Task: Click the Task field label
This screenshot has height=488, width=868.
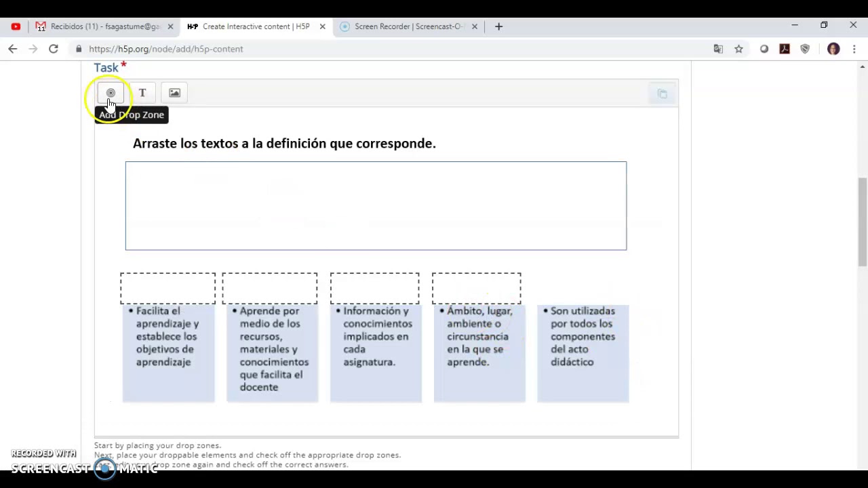Action: pos(106,67)
